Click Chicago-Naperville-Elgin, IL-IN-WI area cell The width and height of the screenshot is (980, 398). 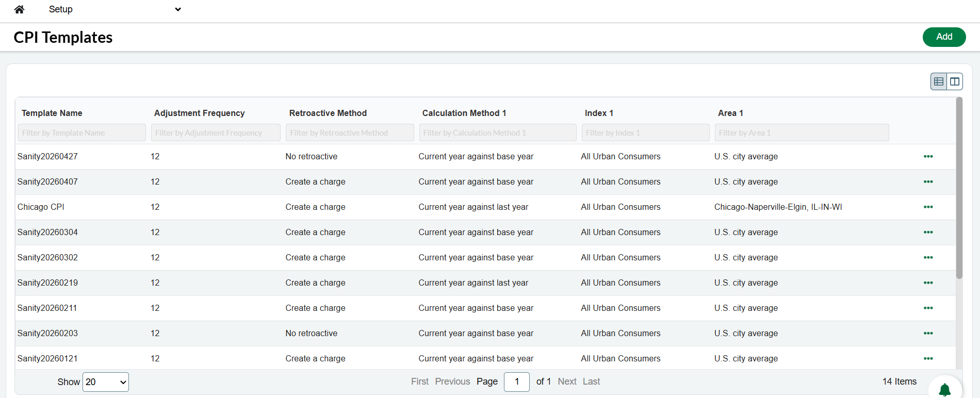pyautogui.click(x=778, y=207)
